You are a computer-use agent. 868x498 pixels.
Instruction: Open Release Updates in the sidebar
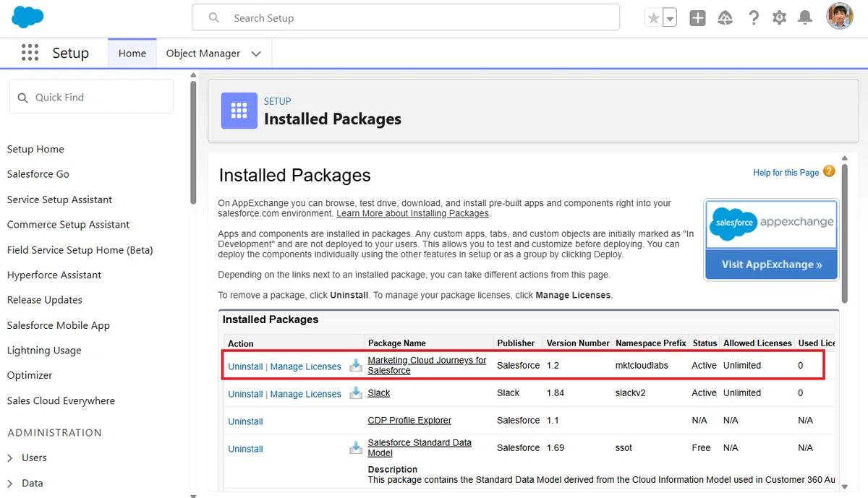[45, 300]
